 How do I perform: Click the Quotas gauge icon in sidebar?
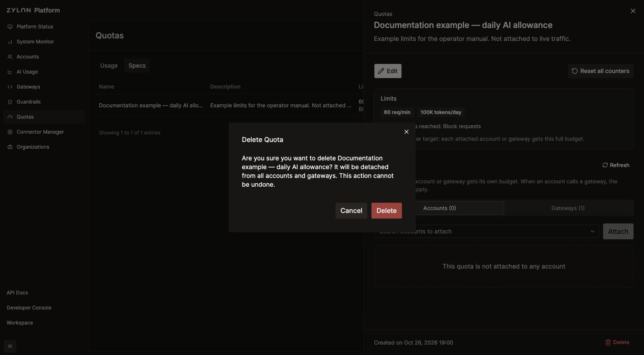tap(10, 117)
